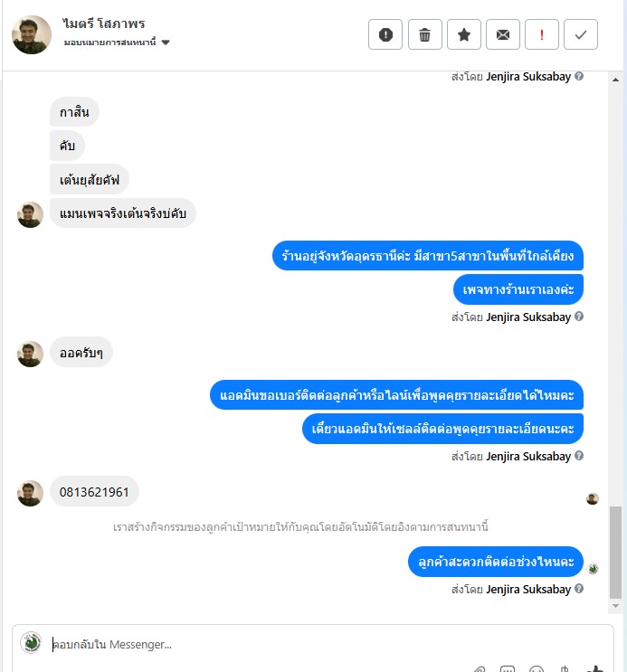Mark conversation as unread with envelope icon
This screenshot has width=627, height=672.
click(503, 34)
